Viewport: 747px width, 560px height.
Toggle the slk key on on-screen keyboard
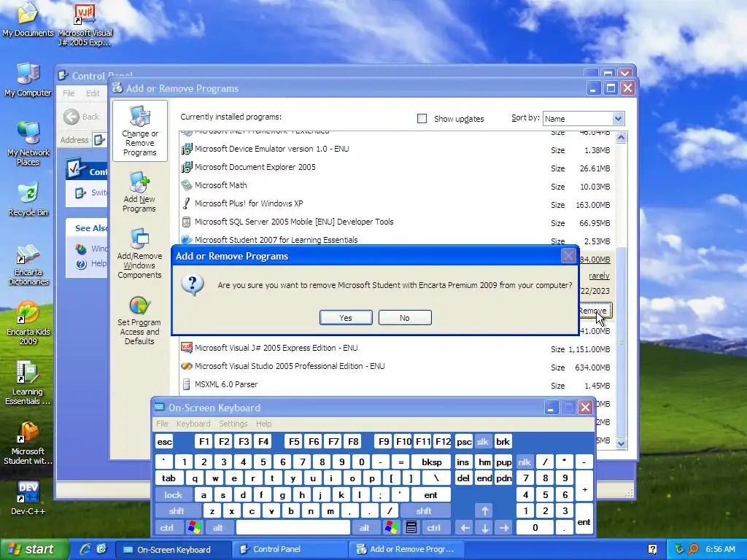point(483,442)
